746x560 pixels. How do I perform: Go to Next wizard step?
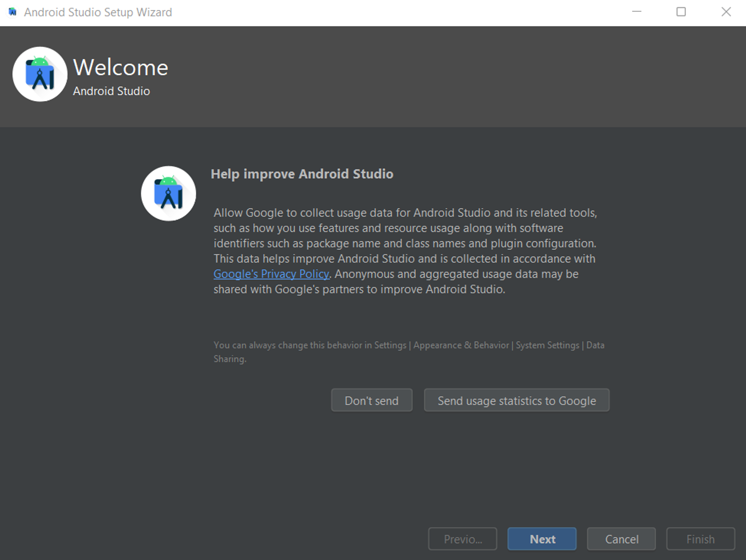(x=542, y=539)
